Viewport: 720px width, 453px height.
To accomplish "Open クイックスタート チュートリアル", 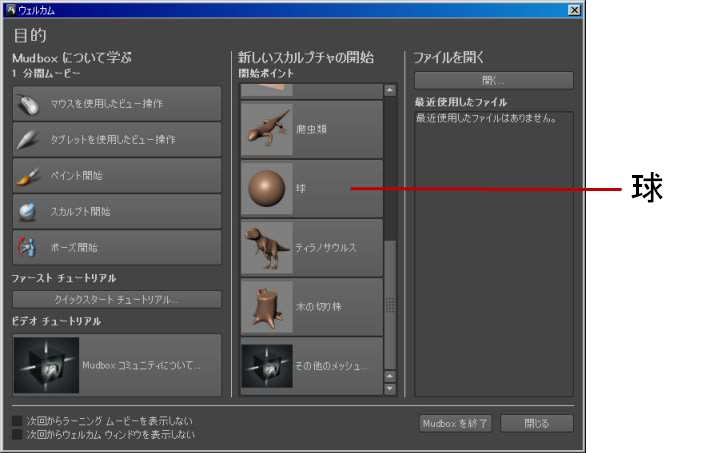I will (x=117, y=299).
